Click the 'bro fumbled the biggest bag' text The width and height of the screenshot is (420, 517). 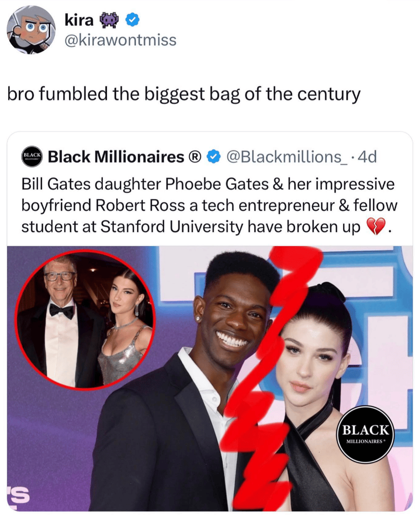click(183, 94)
